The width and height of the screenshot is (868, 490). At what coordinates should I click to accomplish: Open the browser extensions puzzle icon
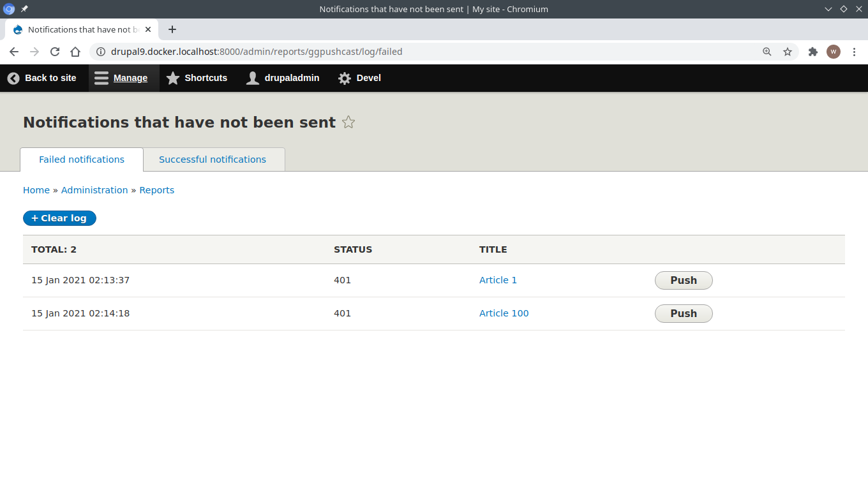pos(812,52)
